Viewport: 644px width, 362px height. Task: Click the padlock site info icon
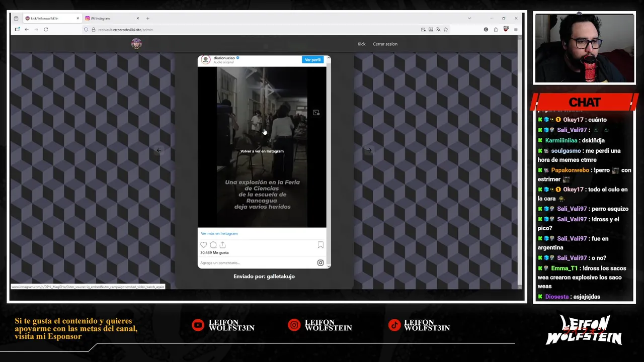point(93,30)
